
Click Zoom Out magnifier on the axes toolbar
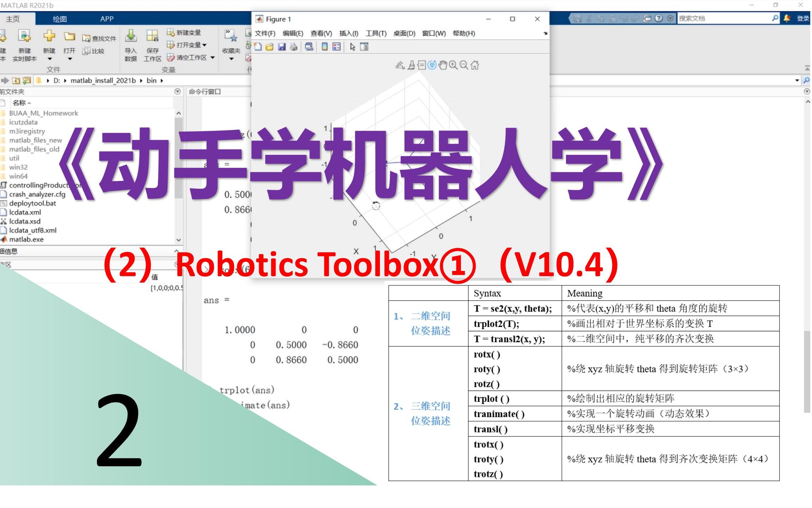tap(464, 65)
